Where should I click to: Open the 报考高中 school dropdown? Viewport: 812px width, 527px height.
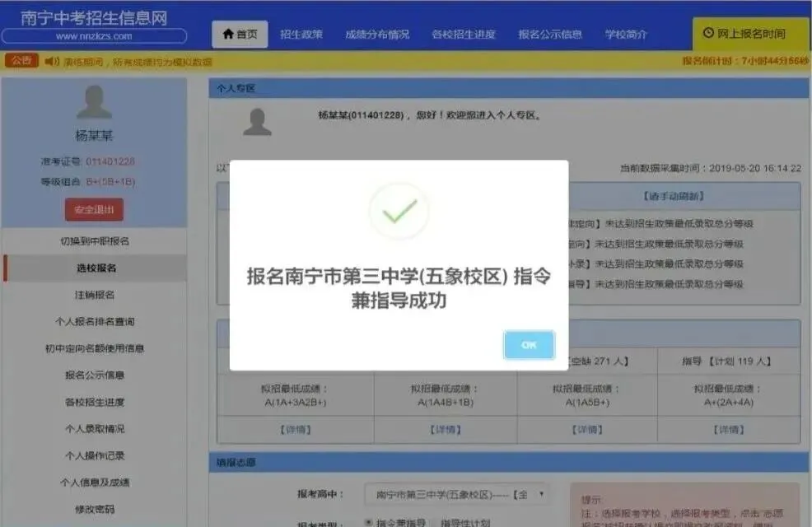(x=457, y=494)
